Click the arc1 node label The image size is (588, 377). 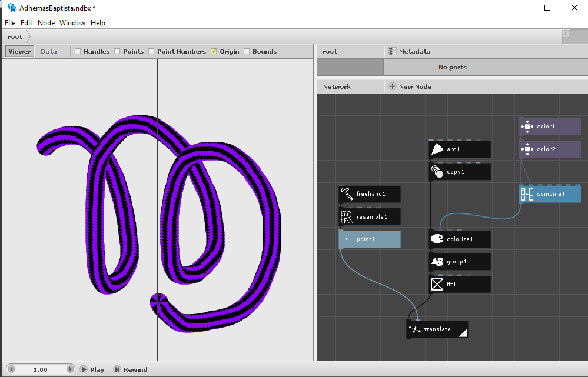pos(453,149)
